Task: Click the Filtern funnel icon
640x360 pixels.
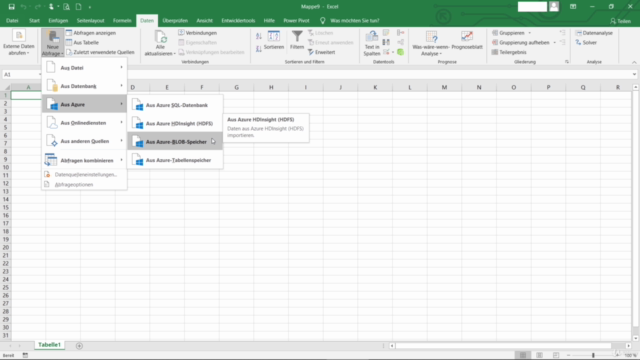Action: [297, 36]
